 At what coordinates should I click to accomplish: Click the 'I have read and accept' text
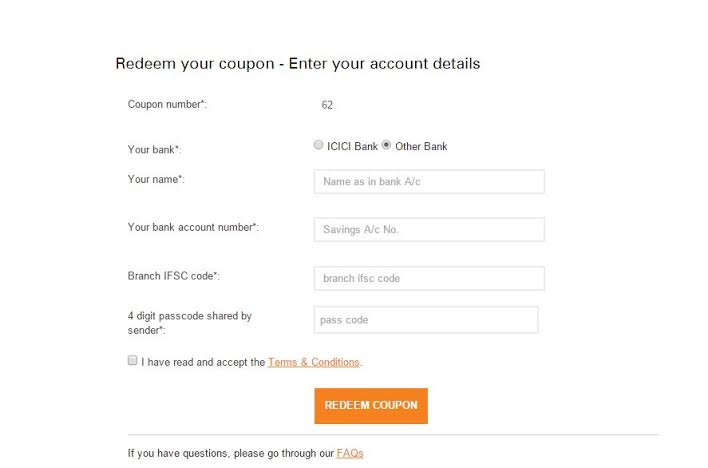pos(203,362)
